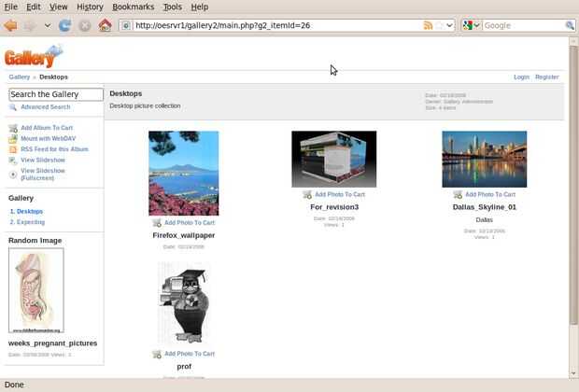
Task: Click cart icon under Dallas_Skyline_01
Action: [x=458, y=194]
